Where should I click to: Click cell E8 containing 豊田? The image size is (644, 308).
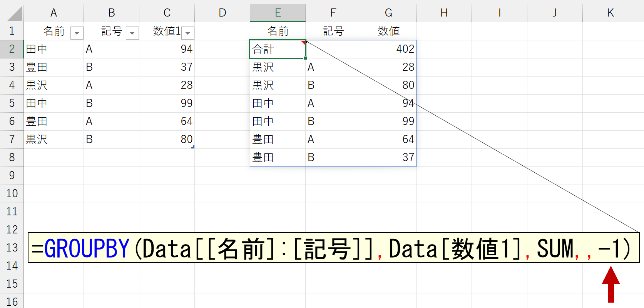coord(278,157)
